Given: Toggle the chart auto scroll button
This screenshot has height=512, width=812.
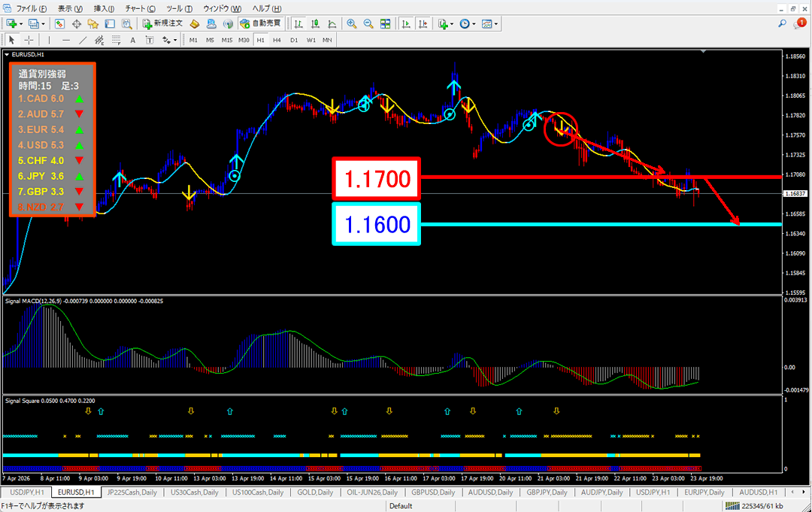Looking at the screenshot, I should 405,23.
